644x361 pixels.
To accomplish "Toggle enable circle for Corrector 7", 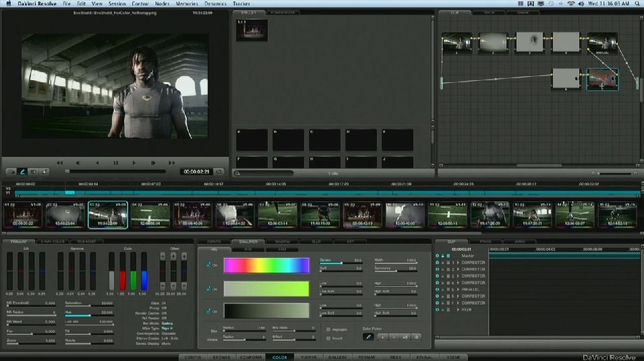I will (438, 303).
